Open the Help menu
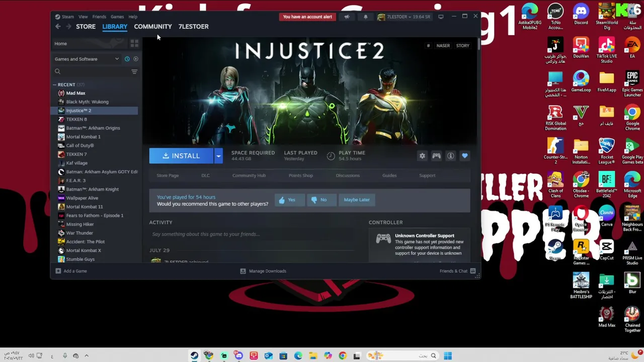Screen dimensions: 644x362 coord(133,17)
